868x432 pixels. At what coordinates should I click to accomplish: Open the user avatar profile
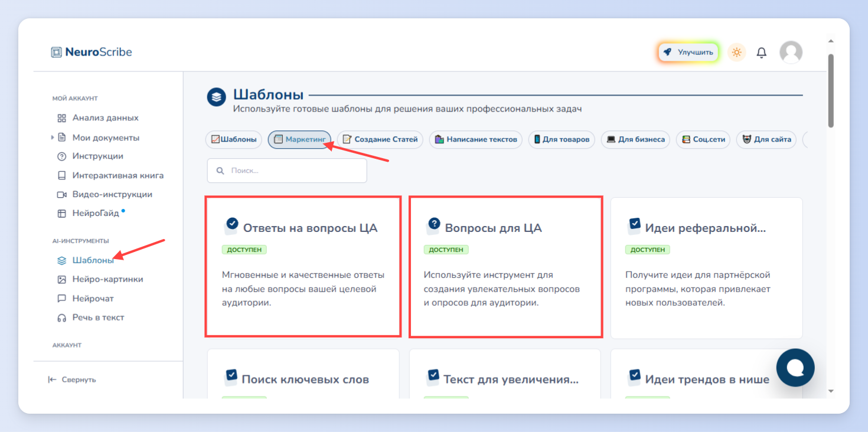coord(791,52)
